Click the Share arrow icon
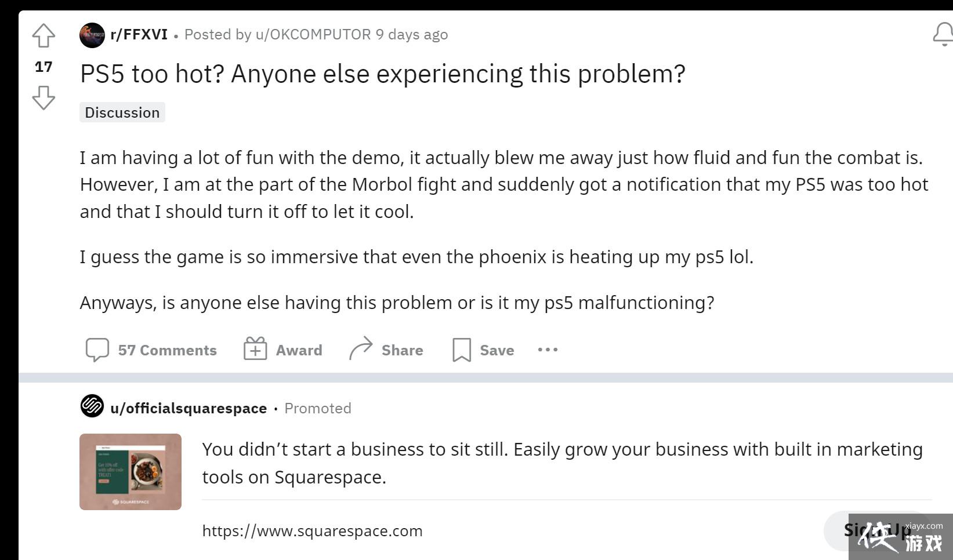953x560 pixels. point(361,349)
